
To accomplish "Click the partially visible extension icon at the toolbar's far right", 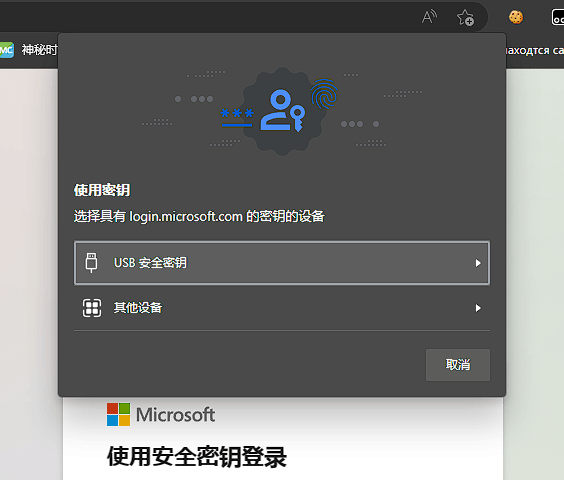I will 558,17.
